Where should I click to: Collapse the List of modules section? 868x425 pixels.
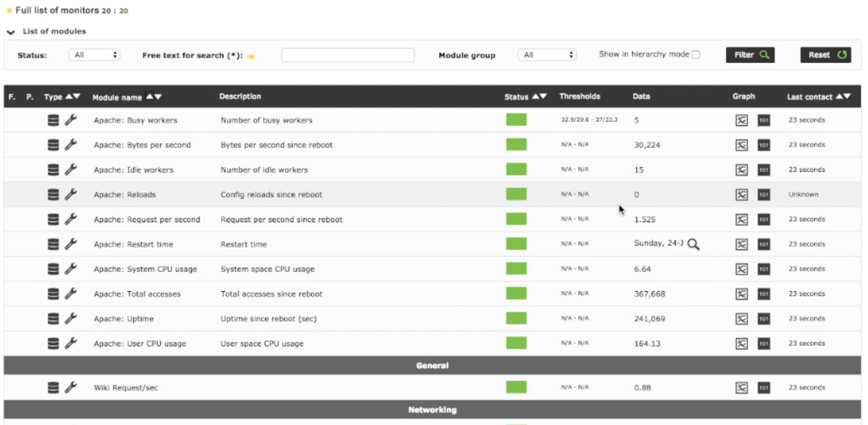[x=11, y=32]
